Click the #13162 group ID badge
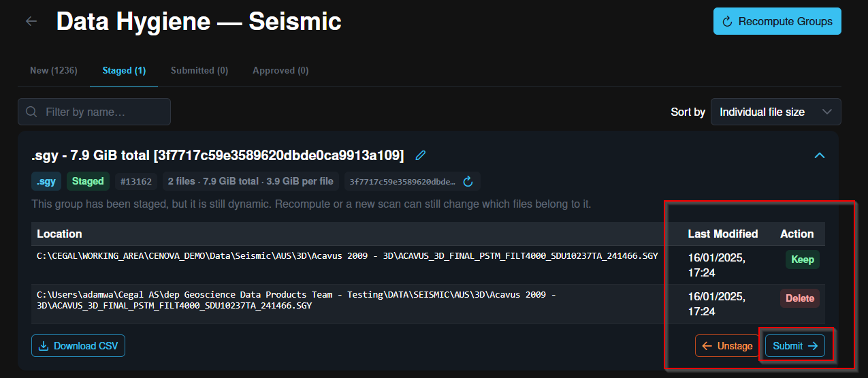 (x=135, y=181)
